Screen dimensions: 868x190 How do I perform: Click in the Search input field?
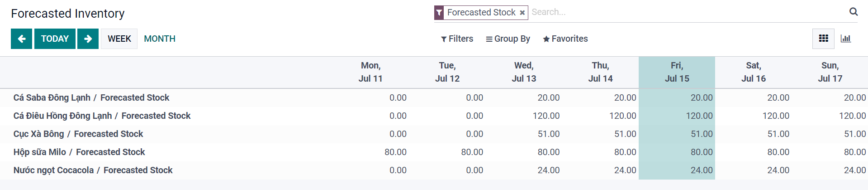678,12
